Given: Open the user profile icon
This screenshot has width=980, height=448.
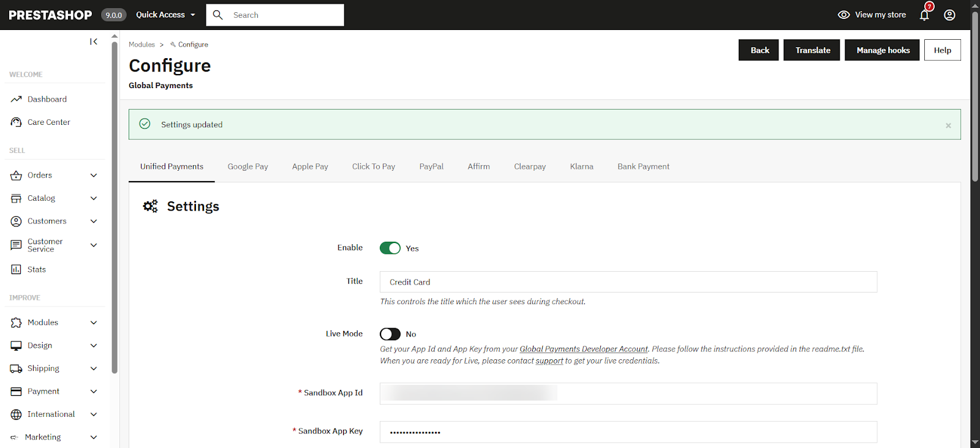Looking at the screenshot, I should 949,15.
